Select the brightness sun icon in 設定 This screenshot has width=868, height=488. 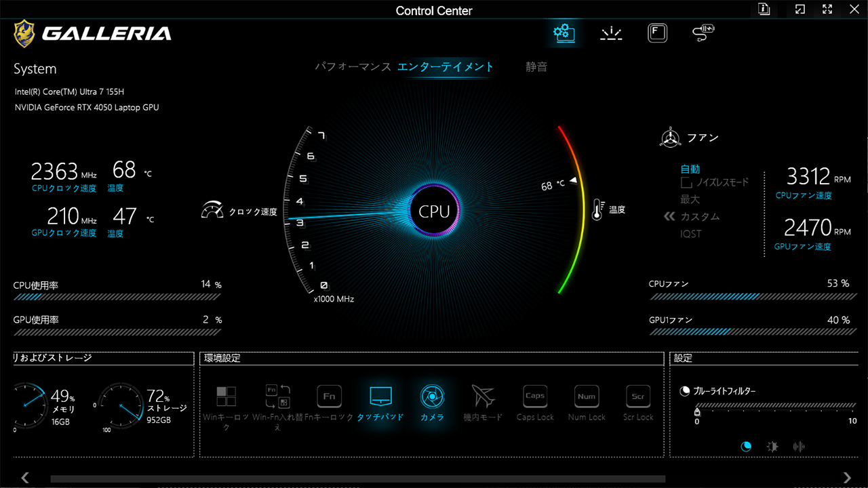772,447
